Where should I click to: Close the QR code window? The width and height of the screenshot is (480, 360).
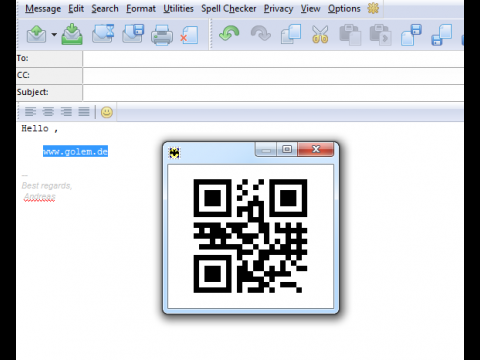pyautogui.click(x=316, y=149)
